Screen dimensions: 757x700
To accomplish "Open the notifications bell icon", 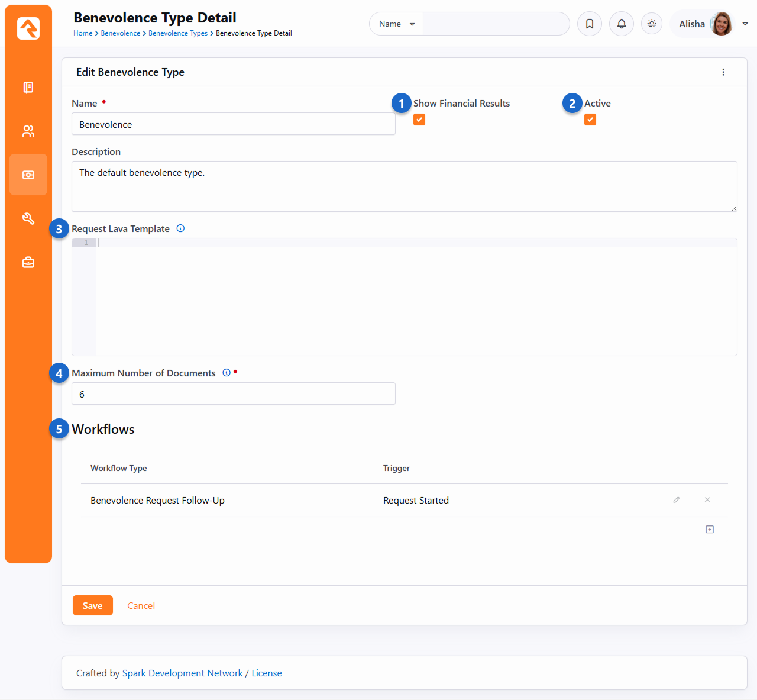I will pyautogui.click(x=622, y=24).
